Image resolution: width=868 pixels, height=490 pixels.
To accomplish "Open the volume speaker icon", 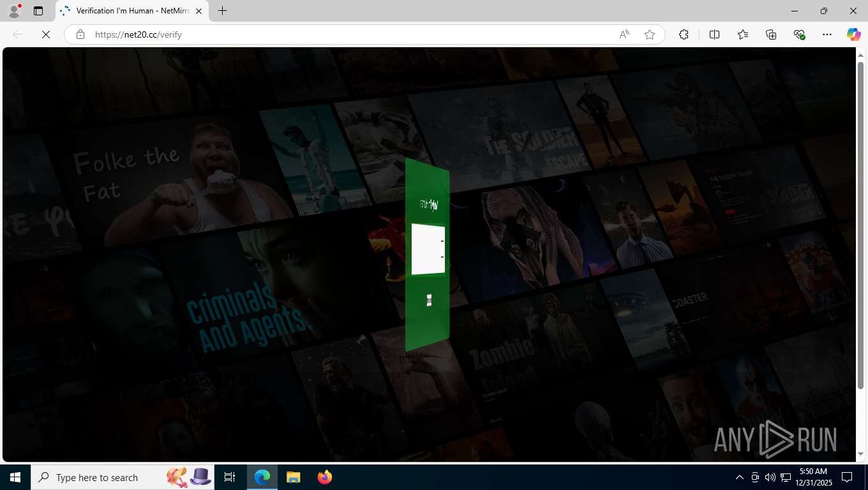I will (x=770, y=477).
